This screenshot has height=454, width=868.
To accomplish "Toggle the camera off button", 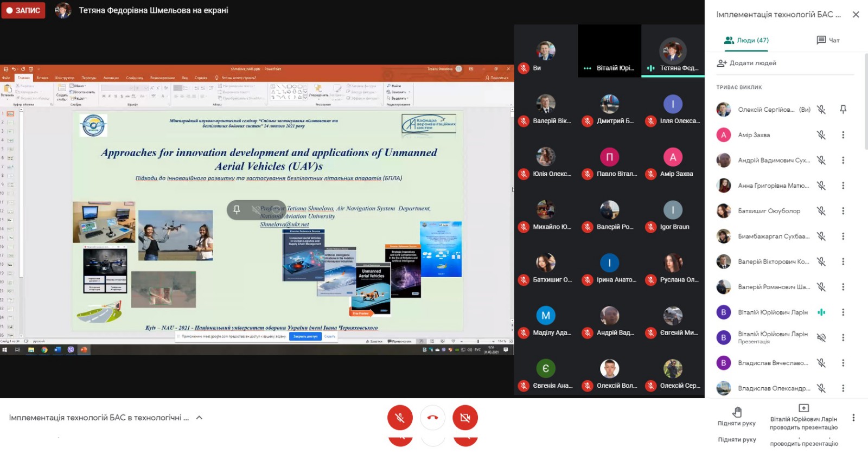I will [465, 418].
